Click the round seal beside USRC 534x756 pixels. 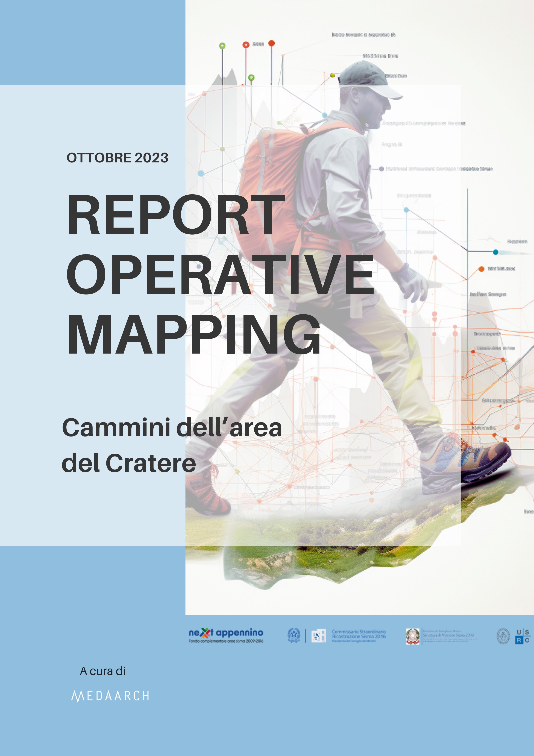pos(503,636)
